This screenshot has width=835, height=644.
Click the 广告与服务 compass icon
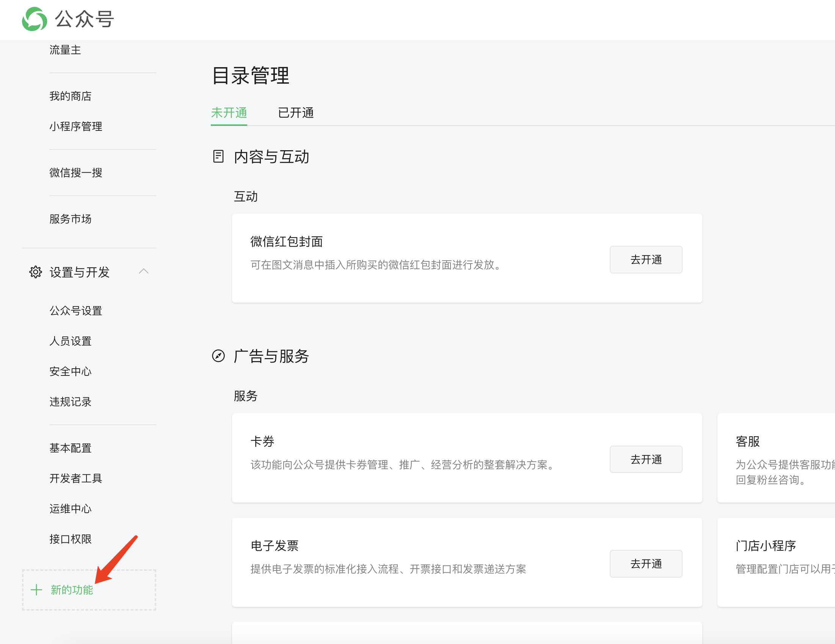[218, 356]
